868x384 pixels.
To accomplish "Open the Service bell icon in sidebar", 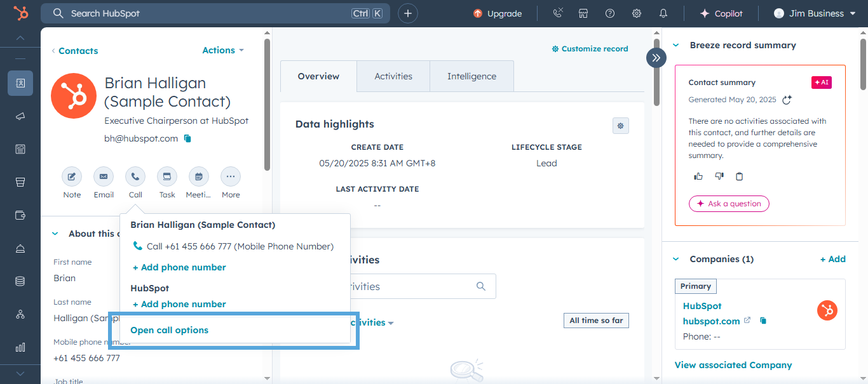I will point(20,248).
